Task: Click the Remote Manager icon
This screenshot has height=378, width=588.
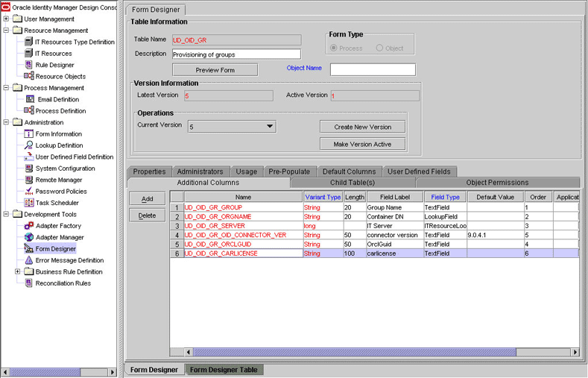Action: [28, 180]
